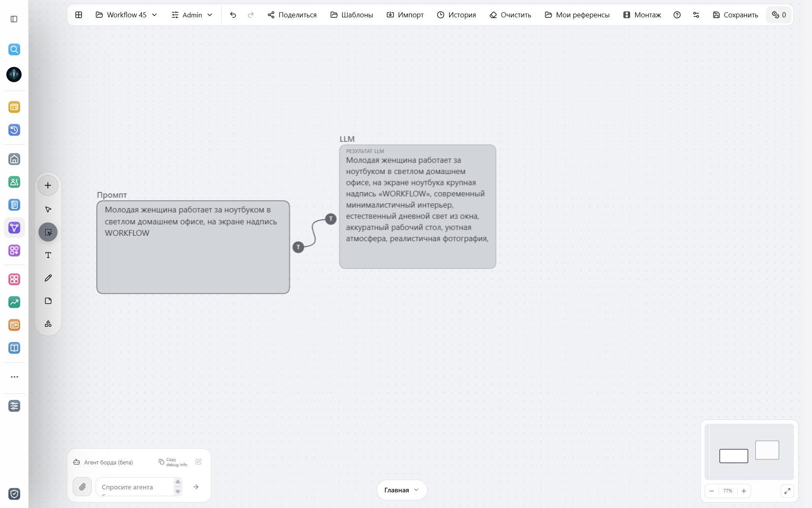Open the grid view icon in top toolbar
This screenshot has width=812, height=508.
click(x=79, y=15)
